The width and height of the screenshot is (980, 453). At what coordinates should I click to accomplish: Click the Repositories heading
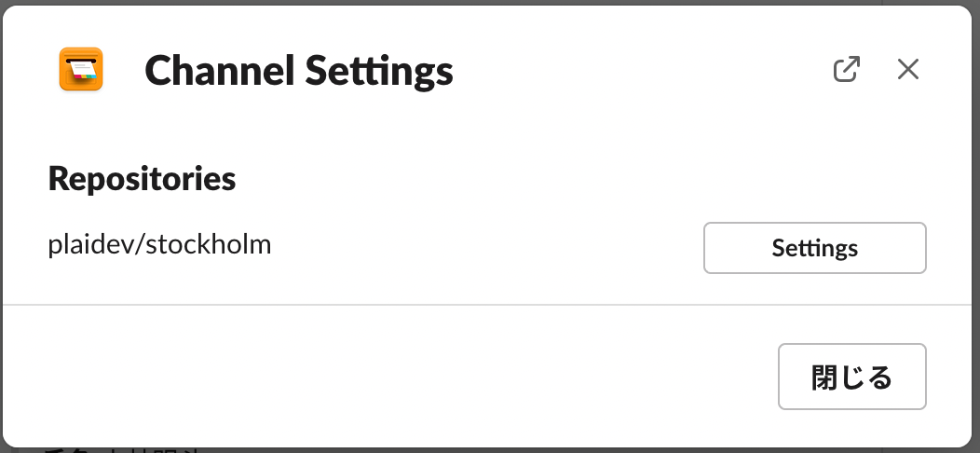pyautogui.click(x=142, y=178)
